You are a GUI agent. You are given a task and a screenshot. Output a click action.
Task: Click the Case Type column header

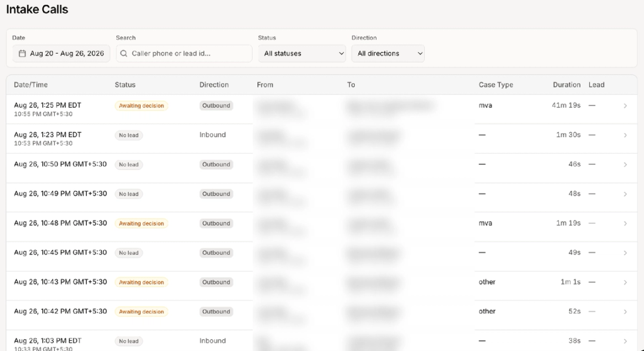pyautogui.click(x=496, y=85)
